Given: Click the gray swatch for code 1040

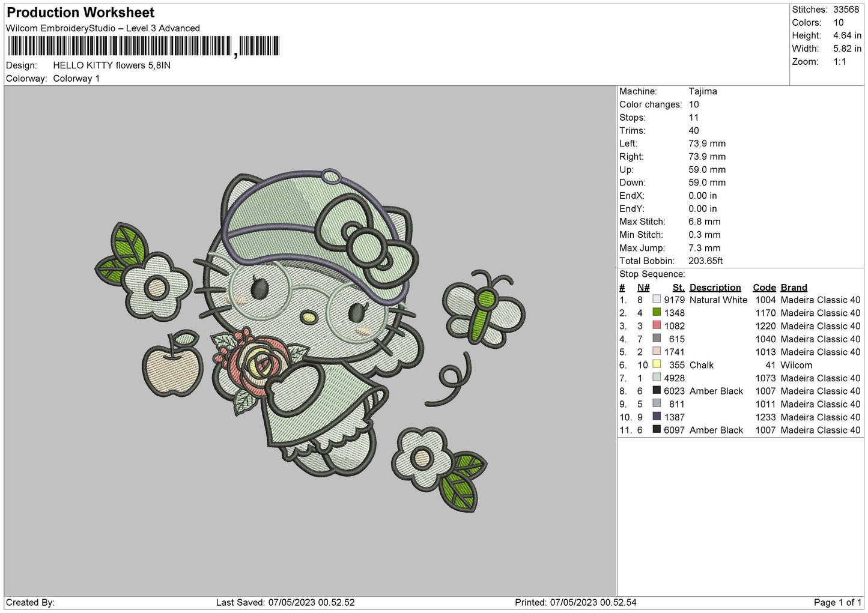Looking at the screenshot, I should pyautogui.click(x=657, y=339).
